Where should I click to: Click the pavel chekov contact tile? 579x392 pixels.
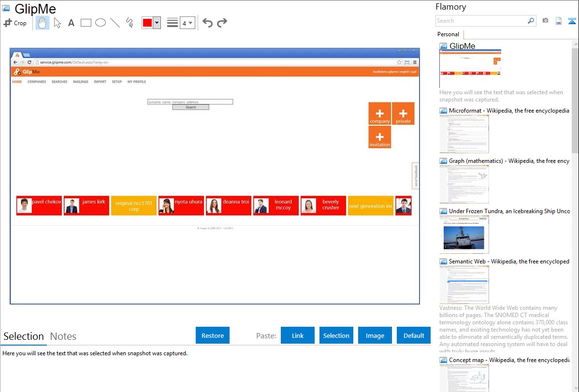pos(39,205)
